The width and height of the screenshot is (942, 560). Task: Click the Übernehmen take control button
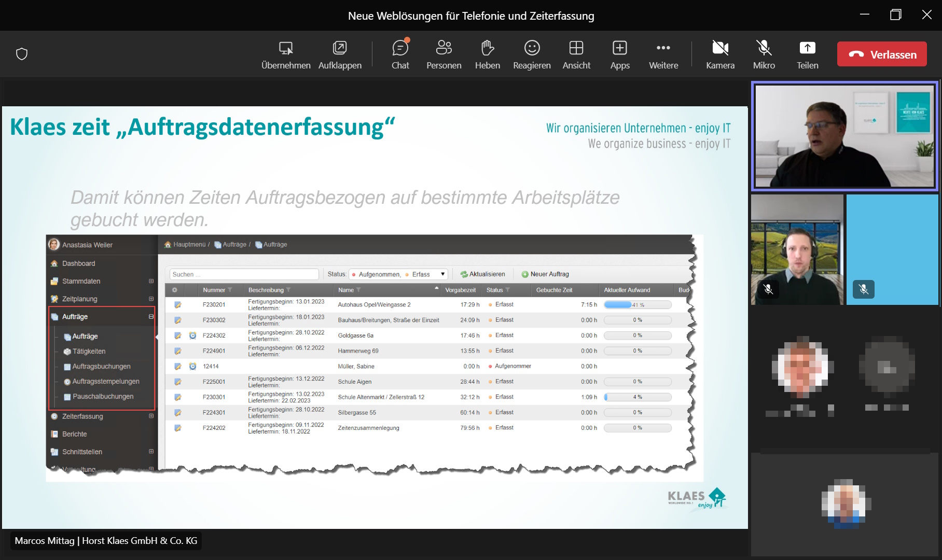pyautogui.click(x=286, y=54)
